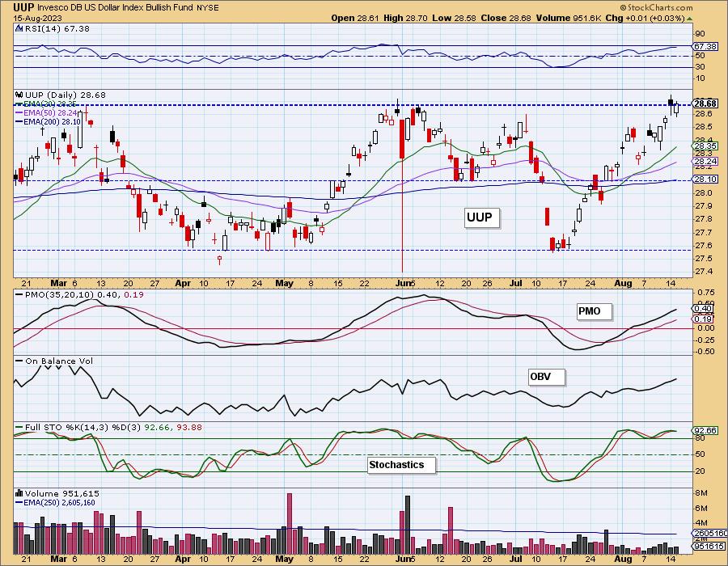Click the 28.24 EMA price tag on right axis
This screenshot has width=728, height=566.
point(705,162)
